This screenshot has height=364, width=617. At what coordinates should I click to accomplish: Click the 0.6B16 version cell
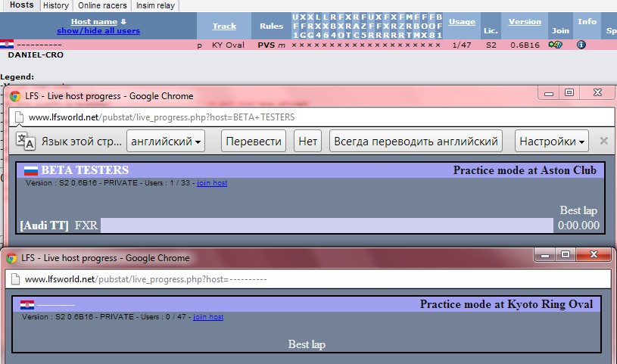[x=525, y=45]
